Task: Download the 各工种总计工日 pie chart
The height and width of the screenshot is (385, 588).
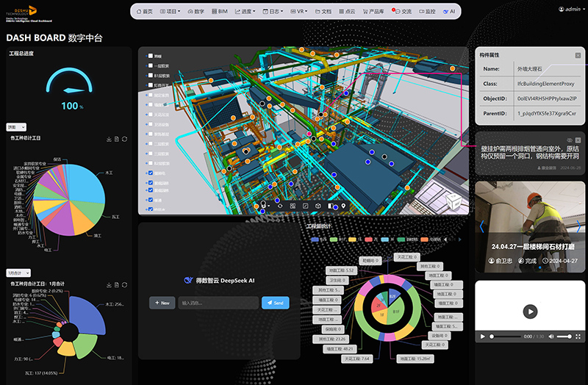Action: [x=109, y=139]
